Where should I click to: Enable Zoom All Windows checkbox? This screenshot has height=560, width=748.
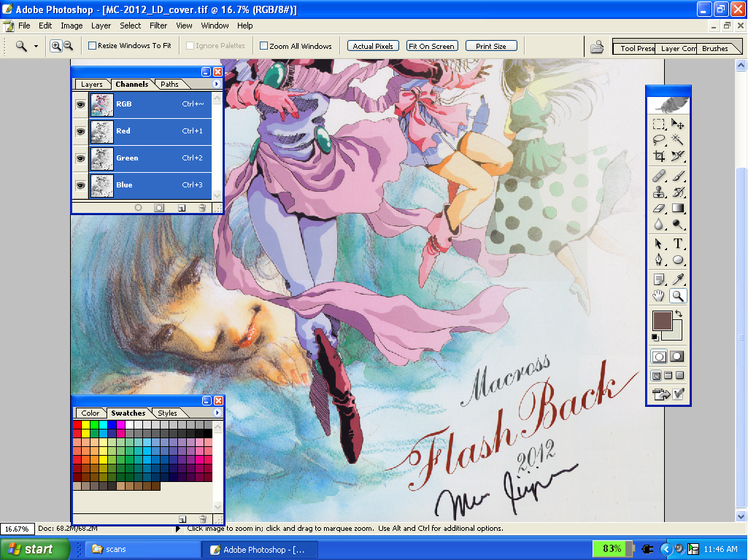point(263,46)
